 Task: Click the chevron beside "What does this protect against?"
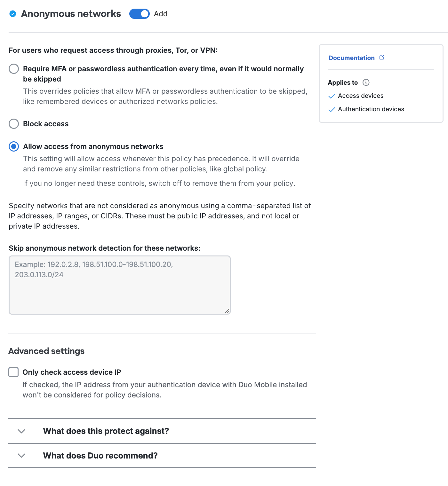(x=22, y=431)
